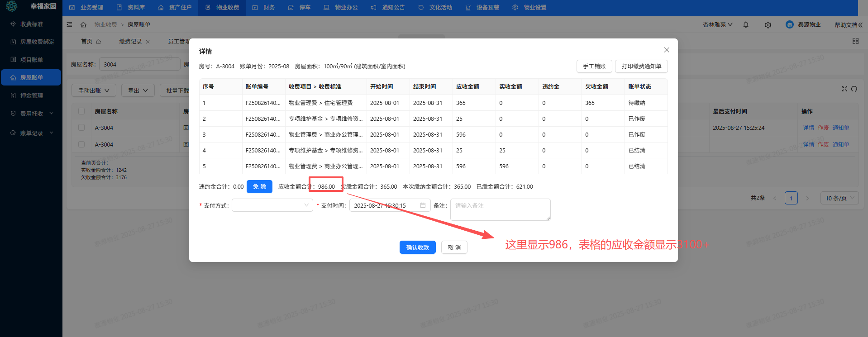Toggle the select-all checkbox in table header
This screenshot has width=868, height=337.
coord(81,111)
